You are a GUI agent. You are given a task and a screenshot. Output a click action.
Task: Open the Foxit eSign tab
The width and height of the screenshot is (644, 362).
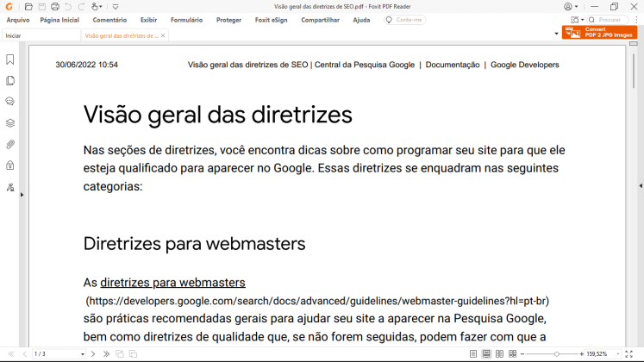272,20
